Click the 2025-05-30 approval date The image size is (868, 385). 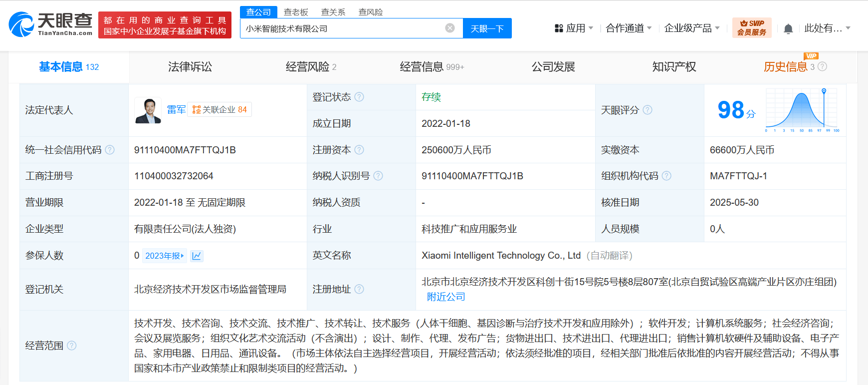click(734, 202)
